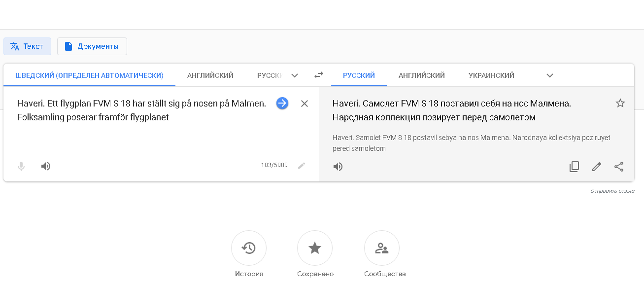Listen to the Swedish source text
Viewport: 644px width, 284px height.
(x=46, y=166)
